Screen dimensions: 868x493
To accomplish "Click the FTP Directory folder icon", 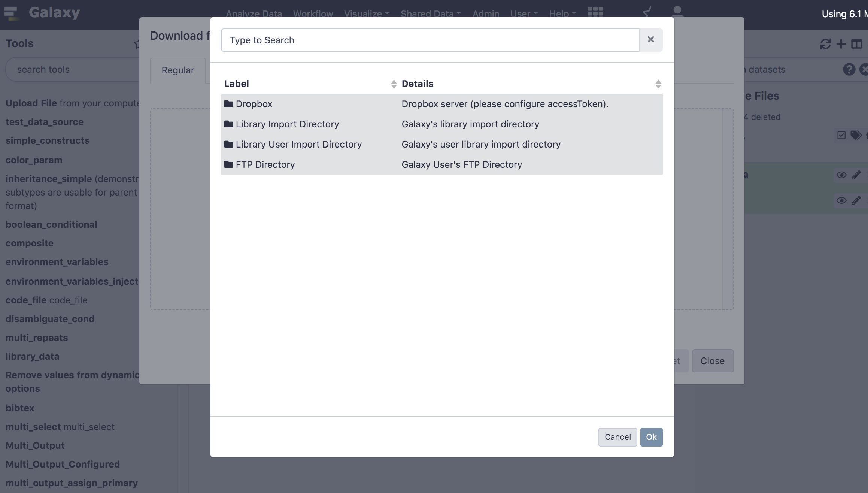I will 228,164.
